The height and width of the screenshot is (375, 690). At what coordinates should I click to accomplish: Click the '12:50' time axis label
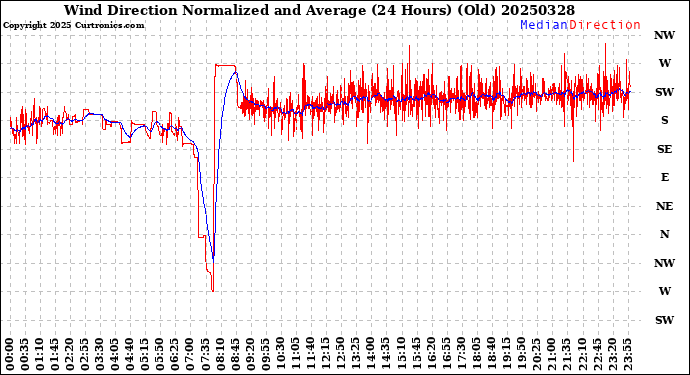pyautogui.click(x=340, y=354)
